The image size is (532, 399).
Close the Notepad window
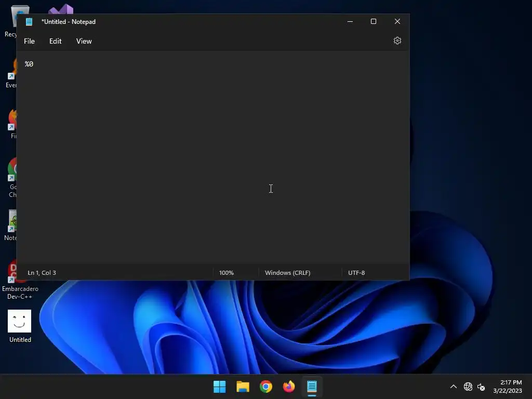click(x=397, y=21)
